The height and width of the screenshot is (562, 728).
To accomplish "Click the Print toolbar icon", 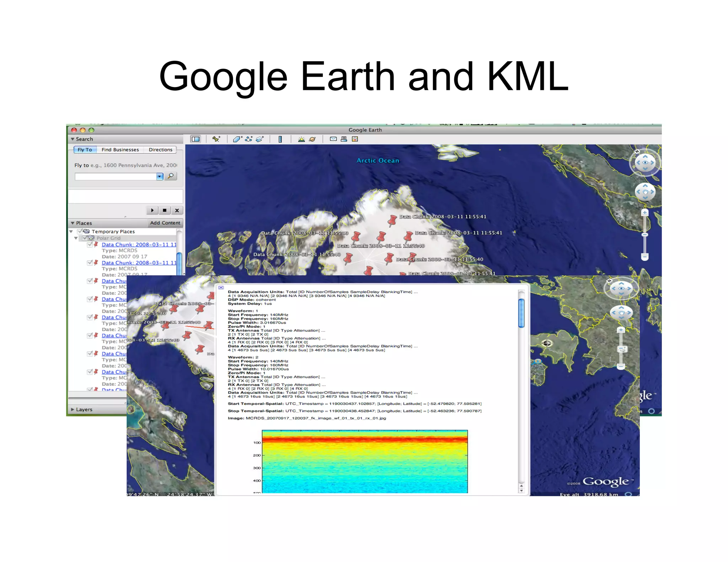I will pyautogui.click(x=344, y=139).
